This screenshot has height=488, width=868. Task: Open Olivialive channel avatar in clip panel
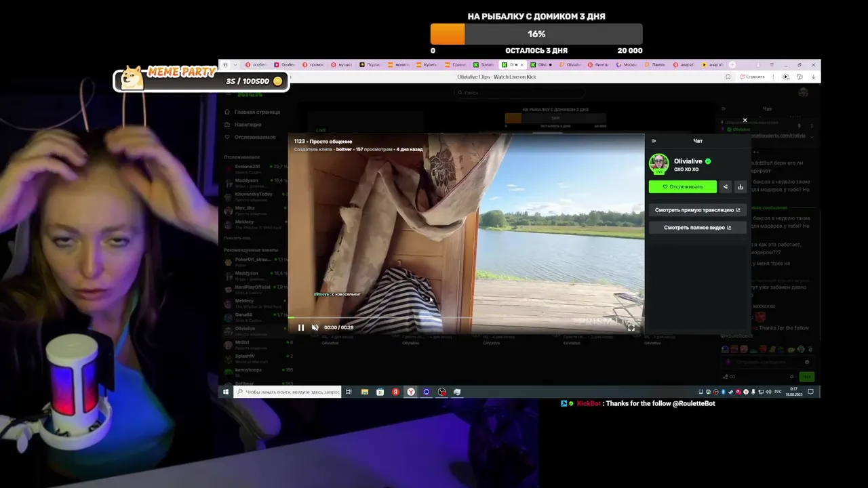tap(658, 164)
